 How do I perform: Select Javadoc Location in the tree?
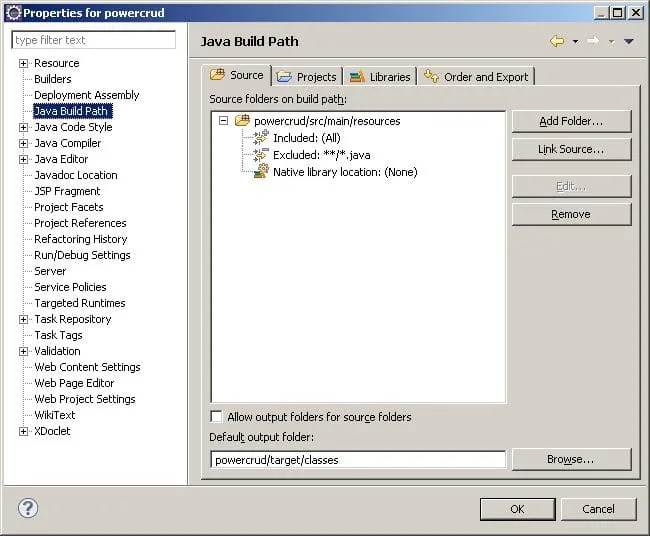click(76, 175)
